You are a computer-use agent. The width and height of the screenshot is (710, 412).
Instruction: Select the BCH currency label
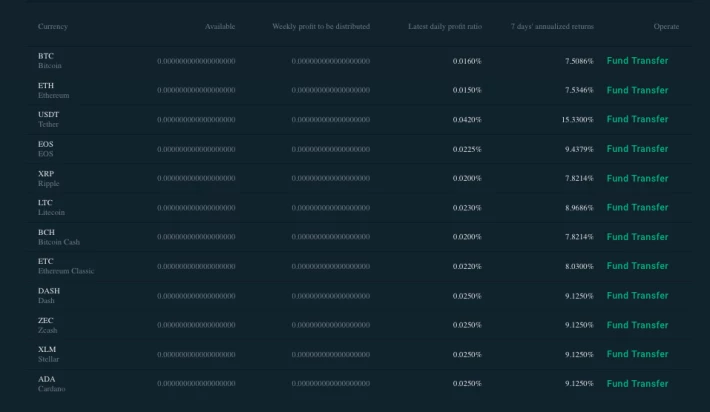click(x=46, y=232)
